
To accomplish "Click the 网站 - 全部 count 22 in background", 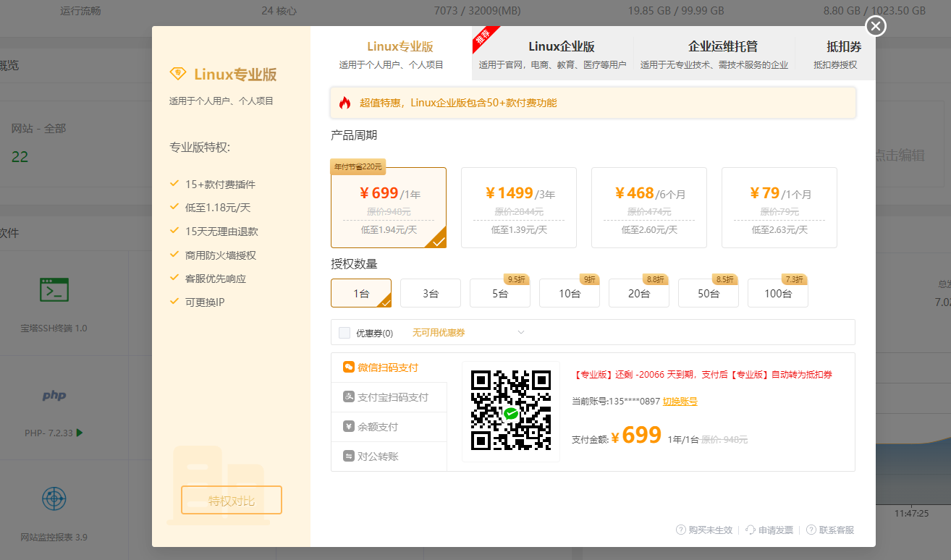I will coord(20,157).
